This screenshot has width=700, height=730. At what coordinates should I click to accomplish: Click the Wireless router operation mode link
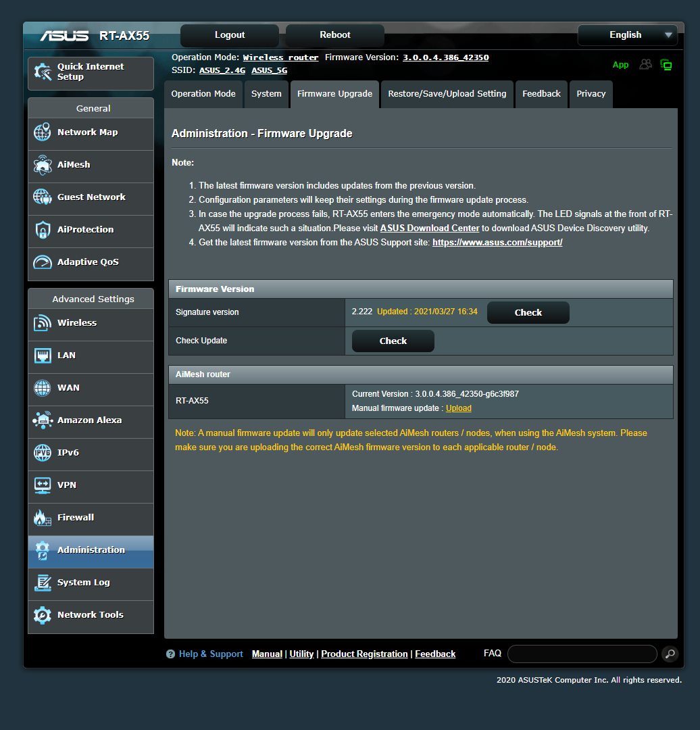tap(280, 57)
